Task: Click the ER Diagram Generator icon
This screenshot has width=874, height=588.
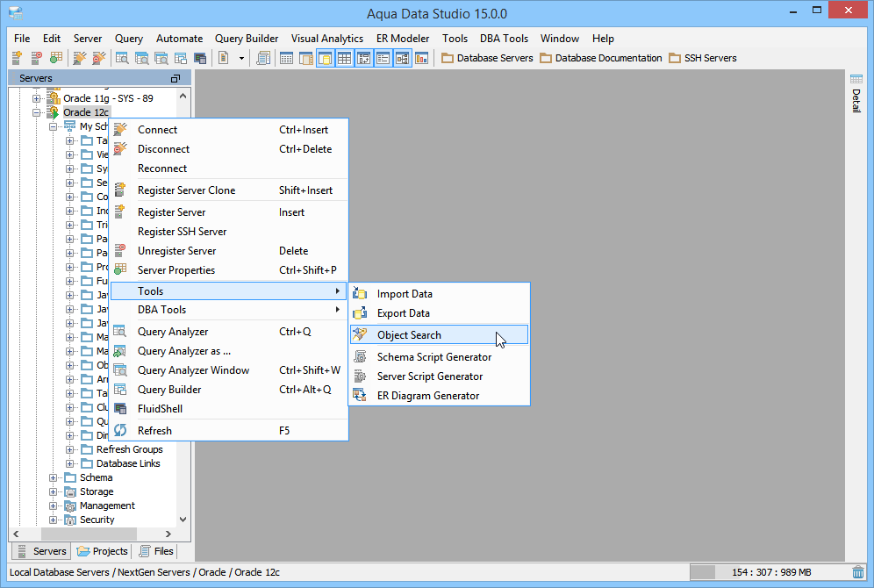Action: coord(360,396)
